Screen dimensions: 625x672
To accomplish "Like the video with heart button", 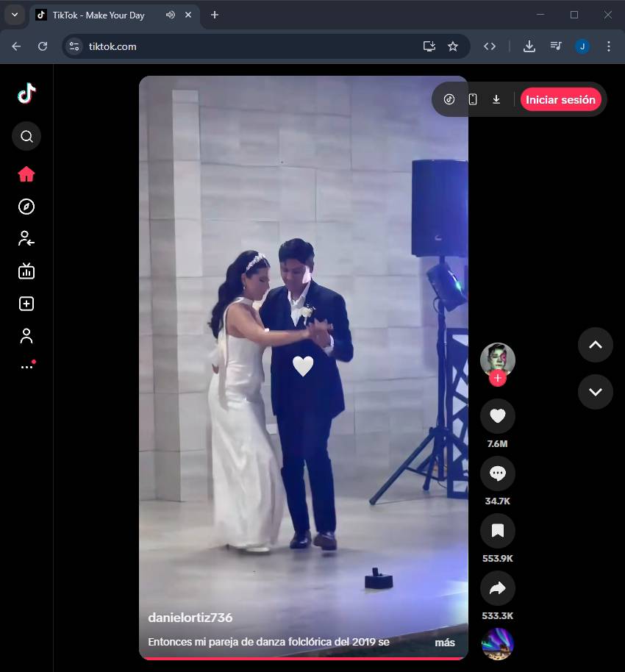I will [498, 416].
